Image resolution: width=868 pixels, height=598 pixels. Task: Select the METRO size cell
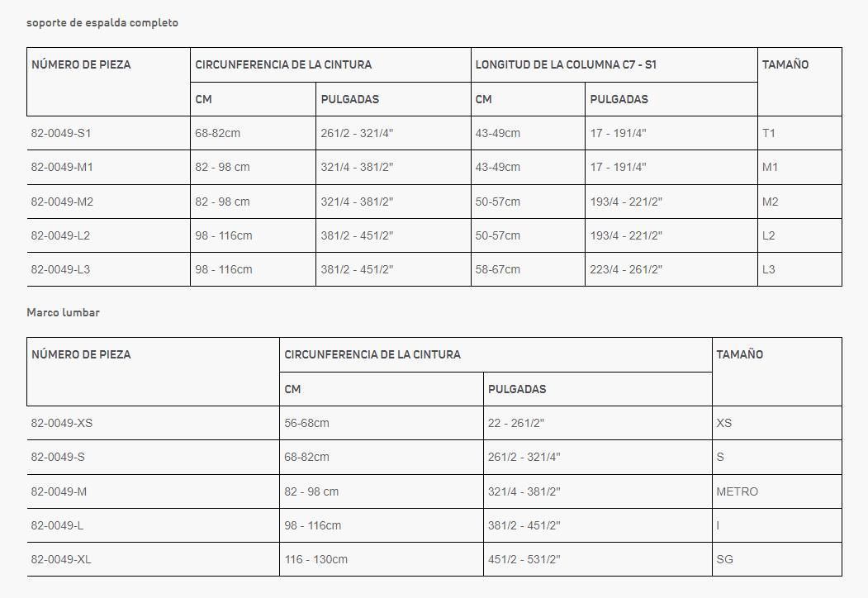[738, 491]
